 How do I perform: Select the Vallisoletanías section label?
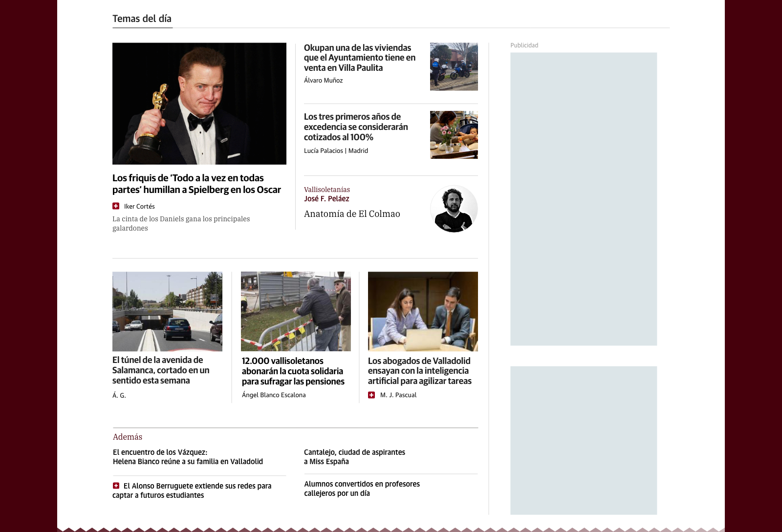(x=327, y=190)
